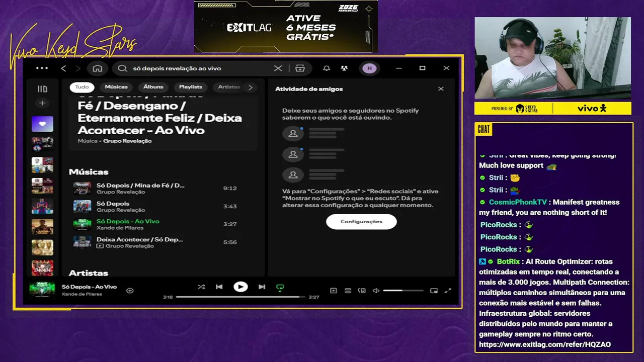Go back using the left arrow
Image resolution: width=644 pixels, height=362 pixels.
(x=63, y=68)
